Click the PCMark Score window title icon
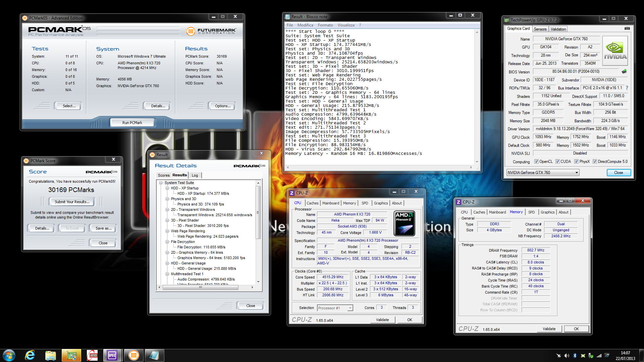 pos(26,161)
